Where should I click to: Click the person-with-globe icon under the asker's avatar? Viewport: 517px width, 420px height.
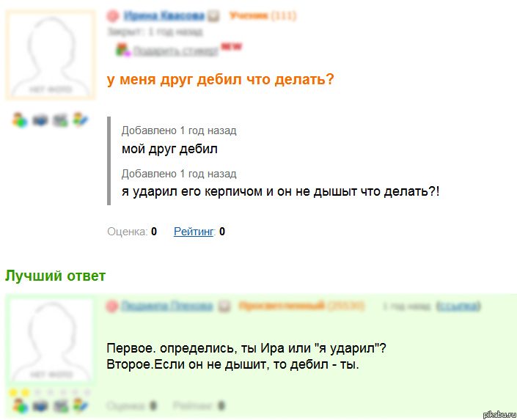tap(20, 119)
